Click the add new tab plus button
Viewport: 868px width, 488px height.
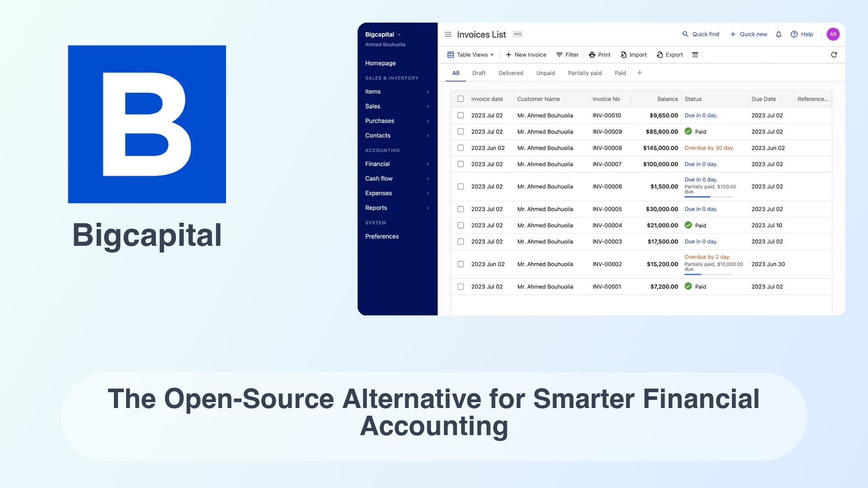pos(639,73)
